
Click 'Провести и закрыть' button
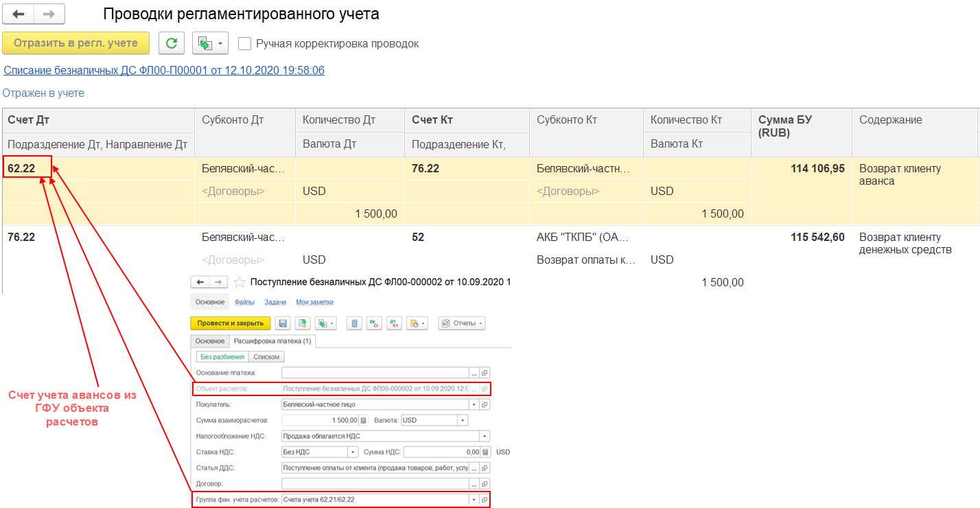[x=231, y=323]
